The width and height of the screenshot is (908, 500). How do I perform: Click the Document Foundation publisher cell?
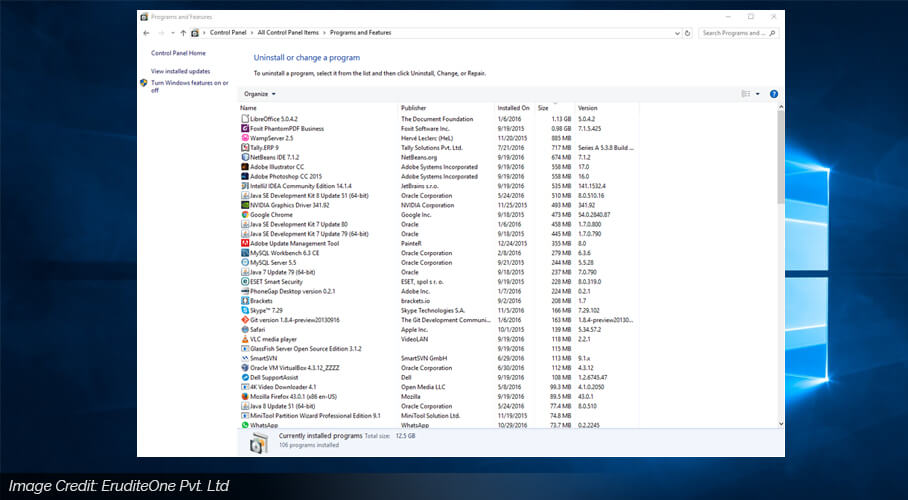437,119
